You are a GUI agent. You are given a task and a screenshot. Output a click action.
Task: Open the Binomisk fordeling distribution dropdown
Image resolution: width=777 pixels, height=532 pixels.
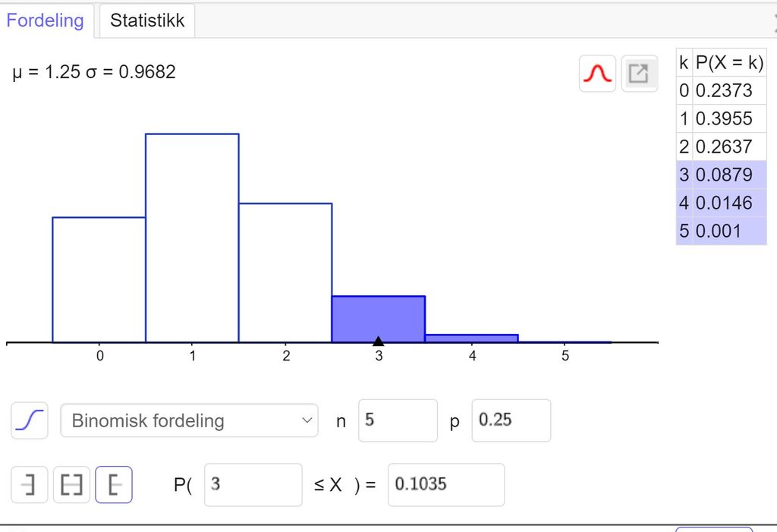188,420
